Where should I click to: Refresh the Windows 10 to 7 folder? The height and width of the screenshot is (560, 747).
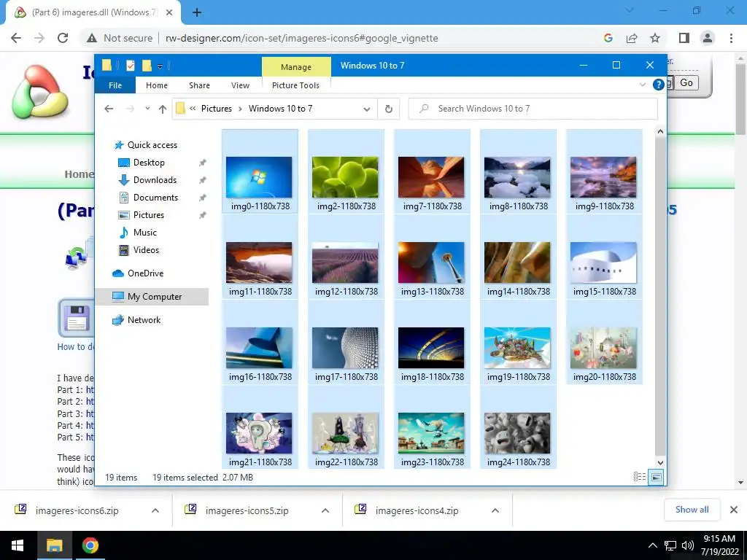389,109
